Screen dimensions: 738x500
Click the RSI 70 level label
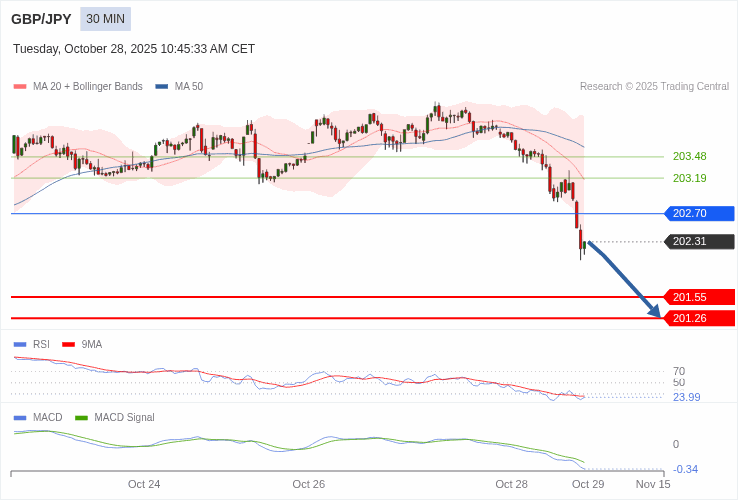pyautogui.click(x=679, y=371)
